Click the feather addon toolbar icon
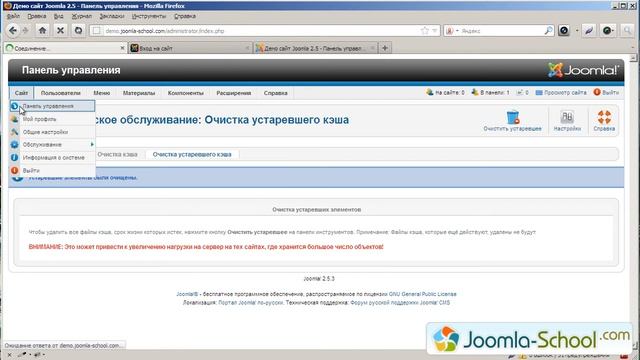The width and height of the screenshot is (640, 360). point(589,31)
